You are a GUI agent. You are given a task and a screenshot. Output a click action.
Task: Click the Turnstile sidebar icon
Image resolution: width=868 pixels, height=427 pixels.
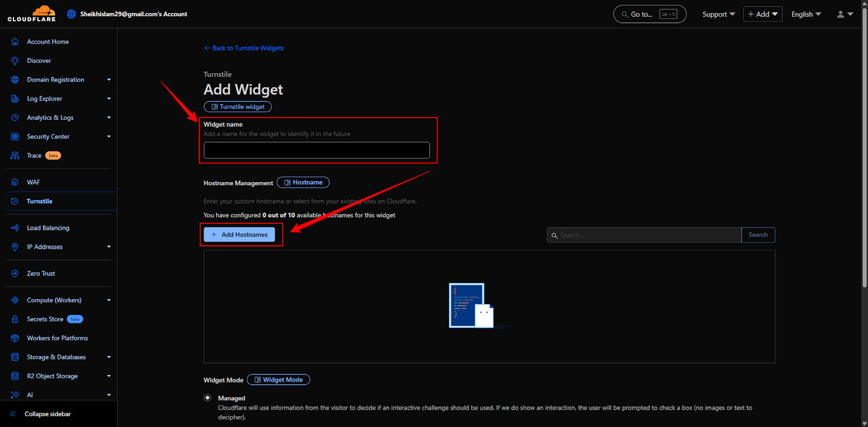15,201
